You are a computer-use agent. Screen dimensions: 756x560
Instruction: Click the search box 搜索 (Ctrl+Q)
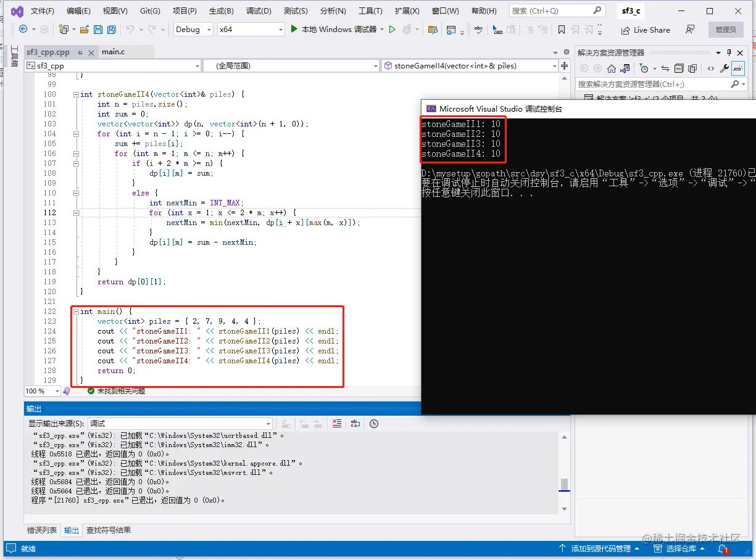[557, 10]
